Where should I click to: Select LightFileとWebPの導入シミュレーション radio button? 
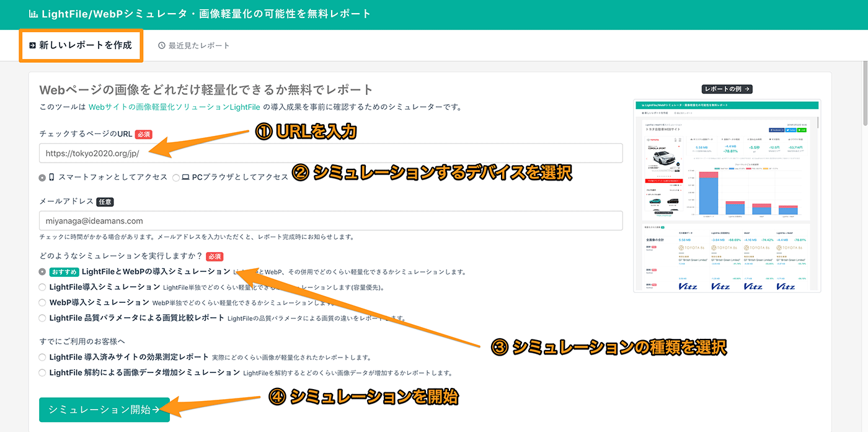(42, 271)
